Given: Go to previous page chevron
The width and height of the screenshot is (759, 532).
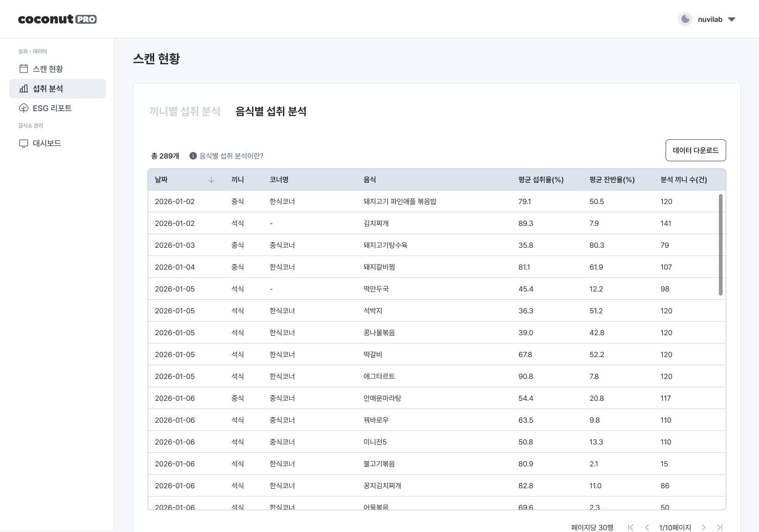Looking at the screenshot, I should (x=647, y=527).
